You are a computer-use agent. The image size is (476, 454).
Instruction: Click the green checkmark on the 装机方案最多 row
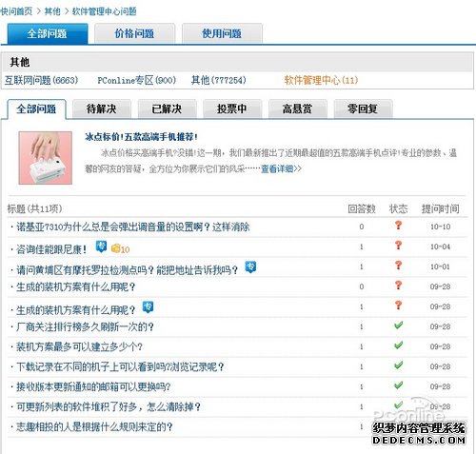point(398,345)
